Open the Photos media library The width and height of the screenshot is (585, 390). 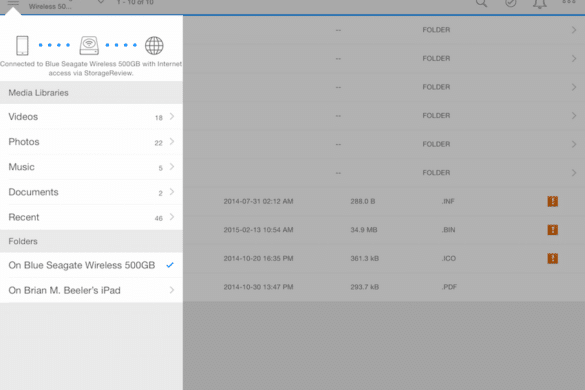[91, 142]
